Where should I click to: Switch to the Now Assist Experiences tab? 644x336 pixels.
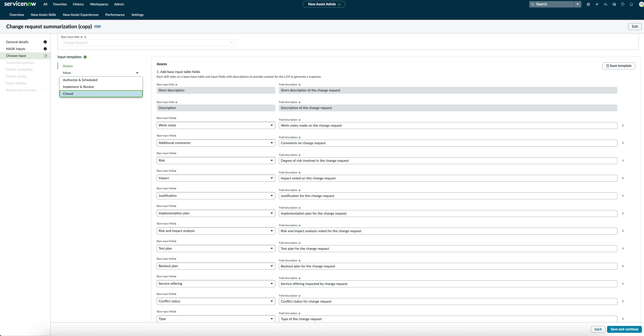click(x=81, y=15)
